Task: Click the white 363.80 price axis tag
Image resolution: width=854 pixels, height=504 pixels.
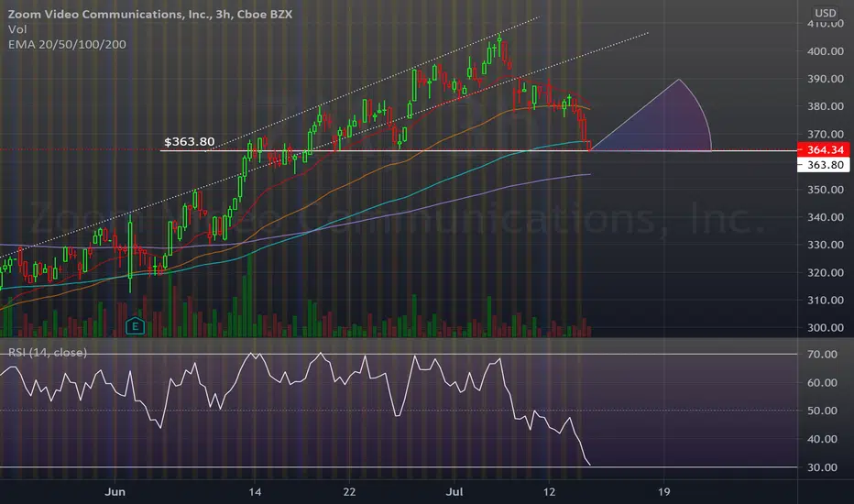Action: pos(823,165)
